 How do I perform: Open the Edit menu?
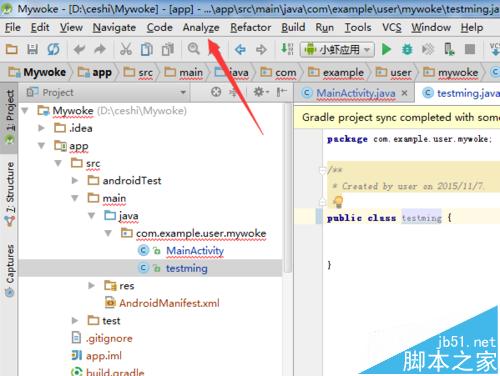pos(40,27)
